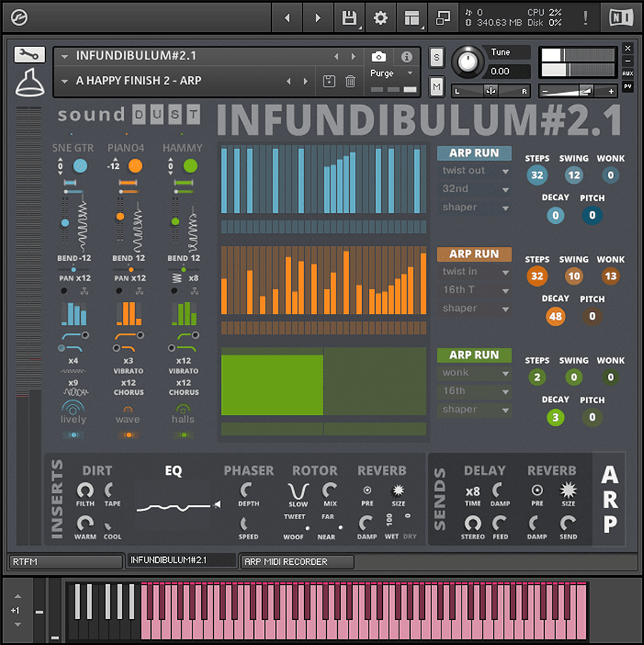Open the Purge dropdown menu

point(391,73)
